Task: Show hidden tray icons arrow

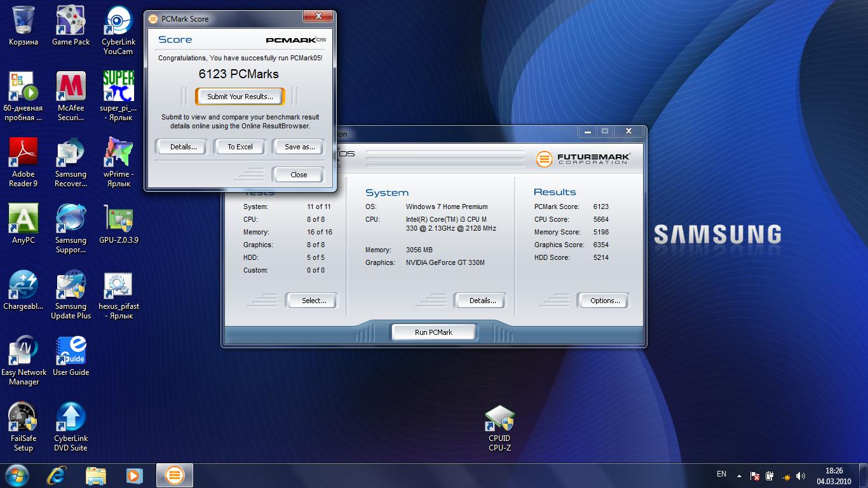Action: (739, 475)
